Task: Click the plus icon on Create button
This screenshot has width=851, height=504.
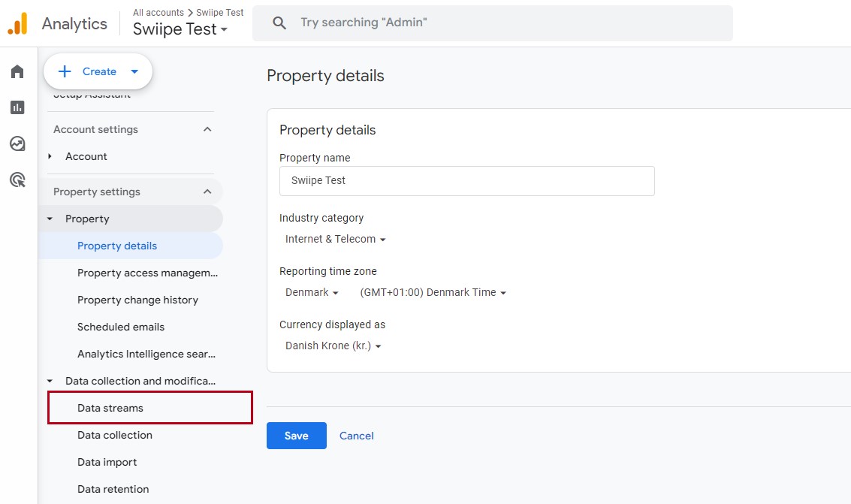Action: click(65, 71)
